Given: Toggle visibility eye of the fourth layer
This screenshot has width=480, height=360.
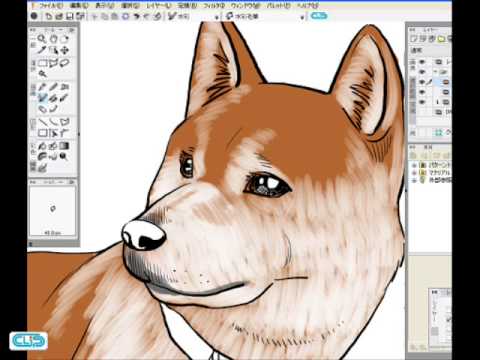Looking at the screenshot, I should click(422, 92).
